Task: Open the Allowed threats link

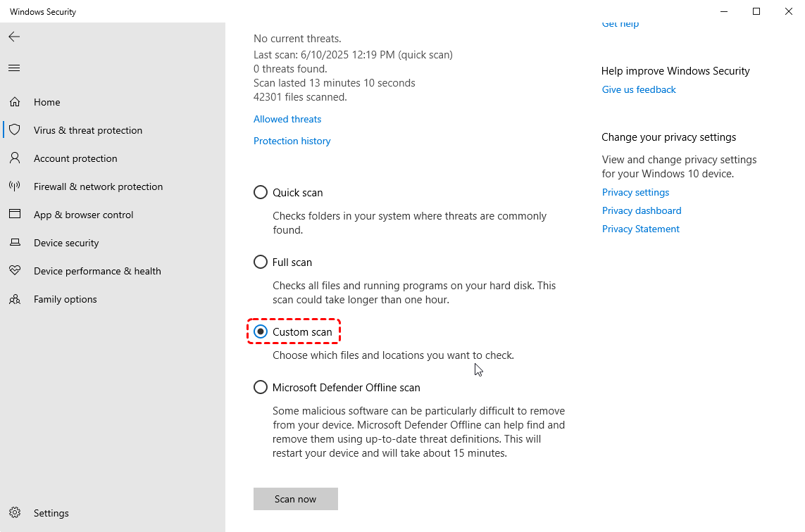Action: pos(287,119)
